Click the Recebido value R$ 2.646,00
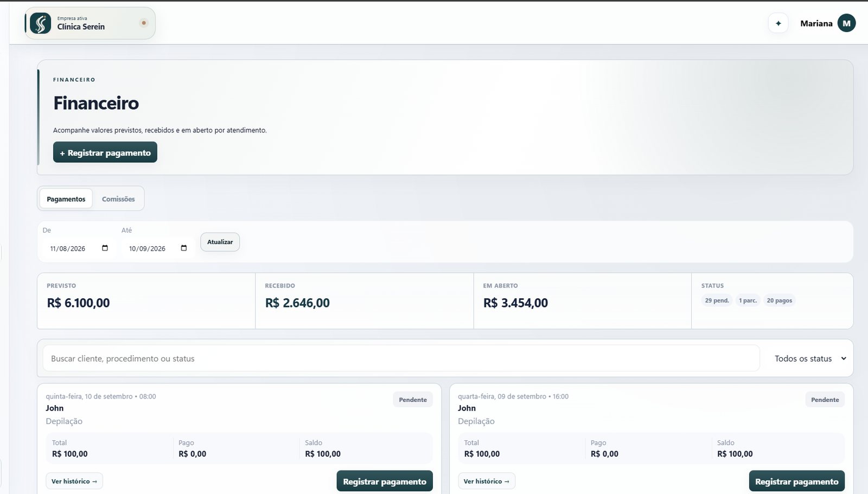Screen dimensions: 868x494 tap(297, 303)
